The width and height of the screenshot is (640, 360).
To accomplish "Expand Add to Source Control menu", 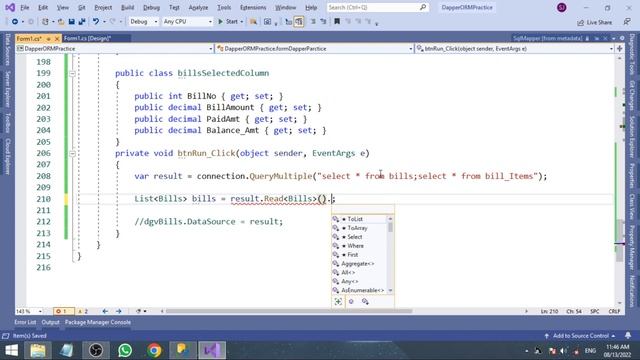I will pyautogui.click(x=580, y=336).
